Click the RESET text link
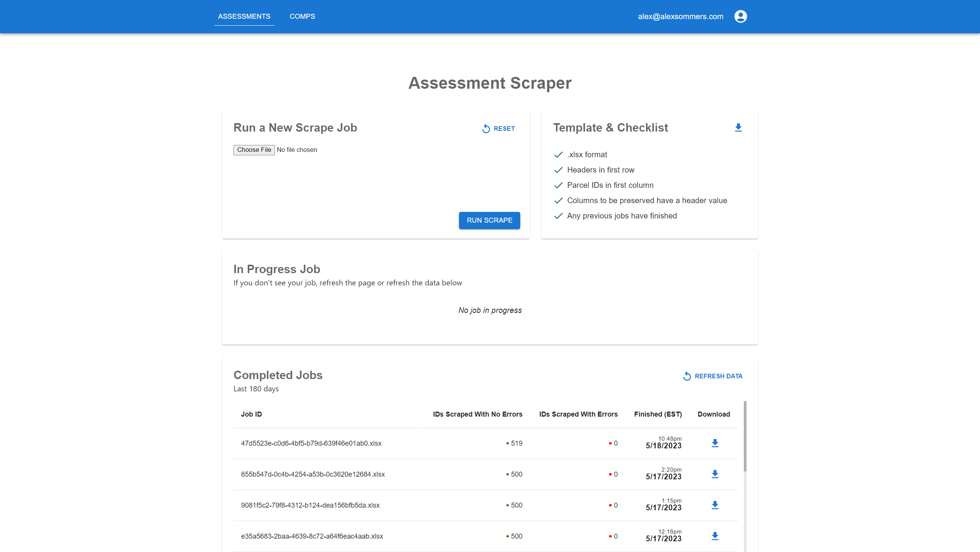The image size is (980, 552). (505, 129)
